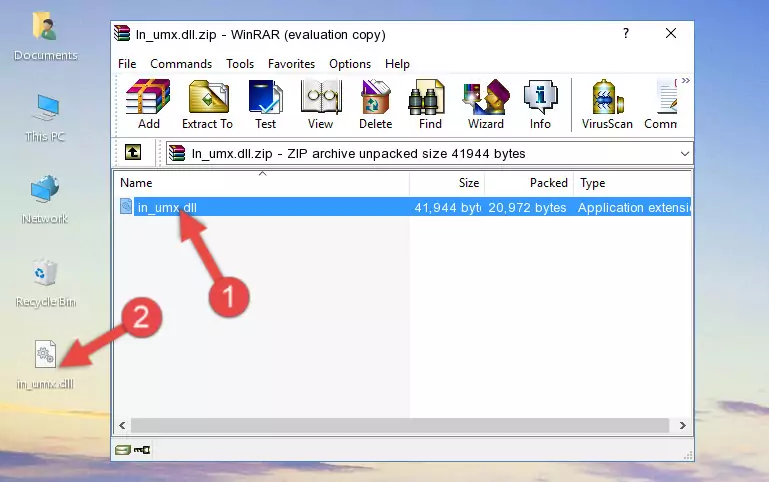Select in_umx.dll file on the desktop
Viewport: 769px width, 482px height.
45,365
